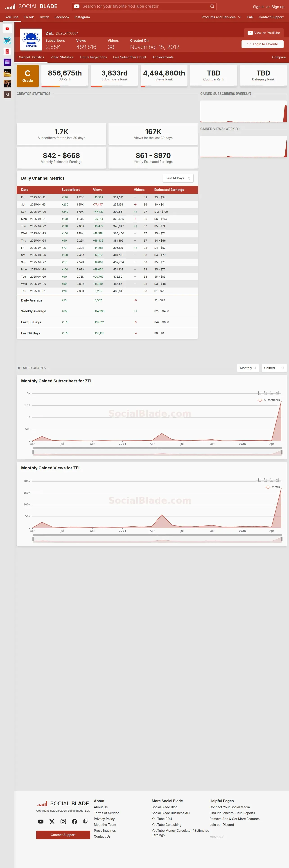Open the Gained chart type dropdown
The image size is (289, 868).
(x=274, y=368)
